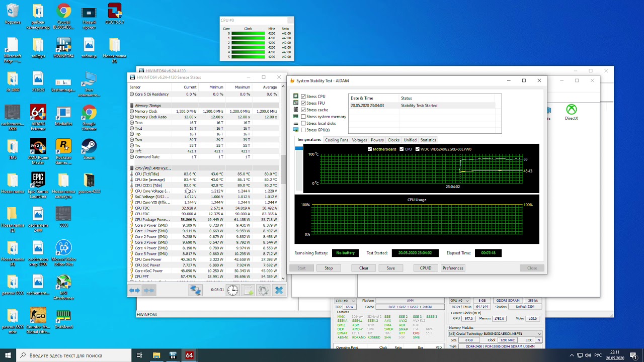Click HWiNFO sensor list scrollbar thumb
This screenshot has height=362, width=644.
[283, 170]
